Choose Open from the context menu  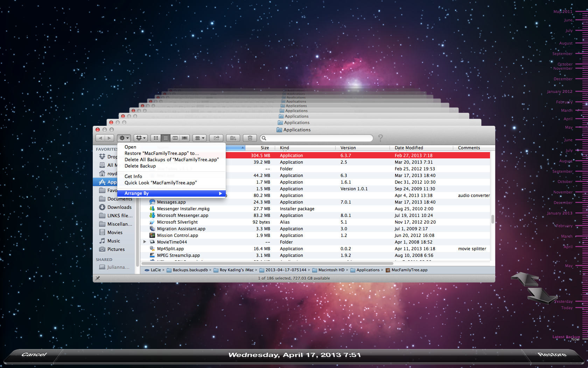(171, 147)
